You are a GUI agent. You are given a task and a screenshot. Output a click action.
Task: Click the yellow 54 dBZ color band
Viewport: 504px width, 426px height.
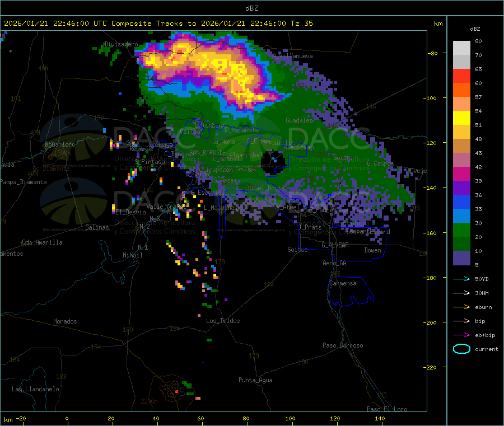click(461, 118)
